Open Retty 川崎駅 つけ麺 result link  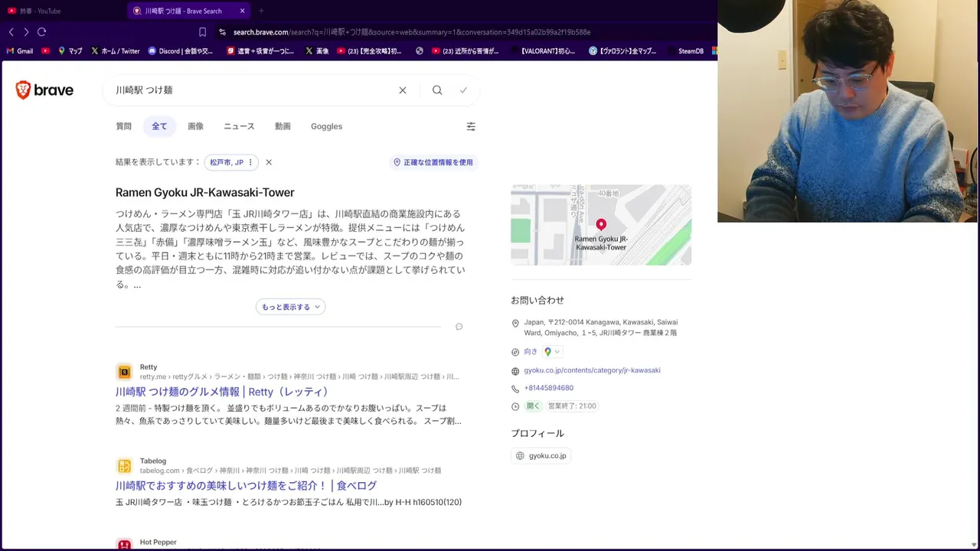click(225, 392)
